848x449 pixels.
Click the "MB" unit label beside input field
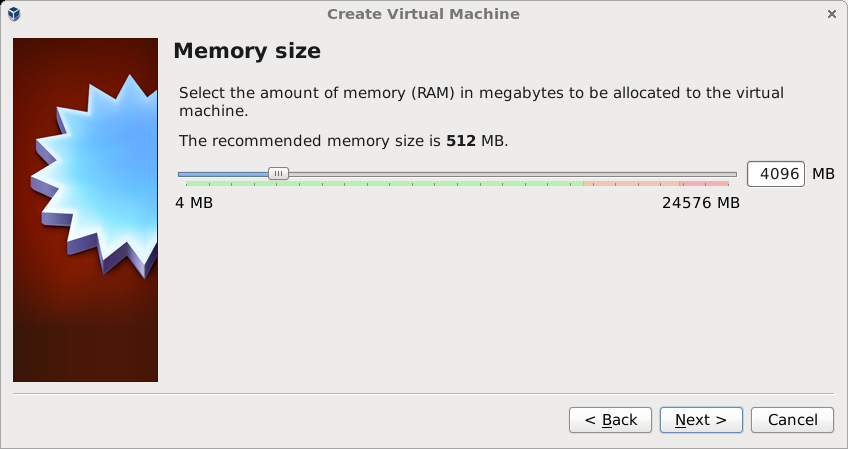[x=823, y=174]
